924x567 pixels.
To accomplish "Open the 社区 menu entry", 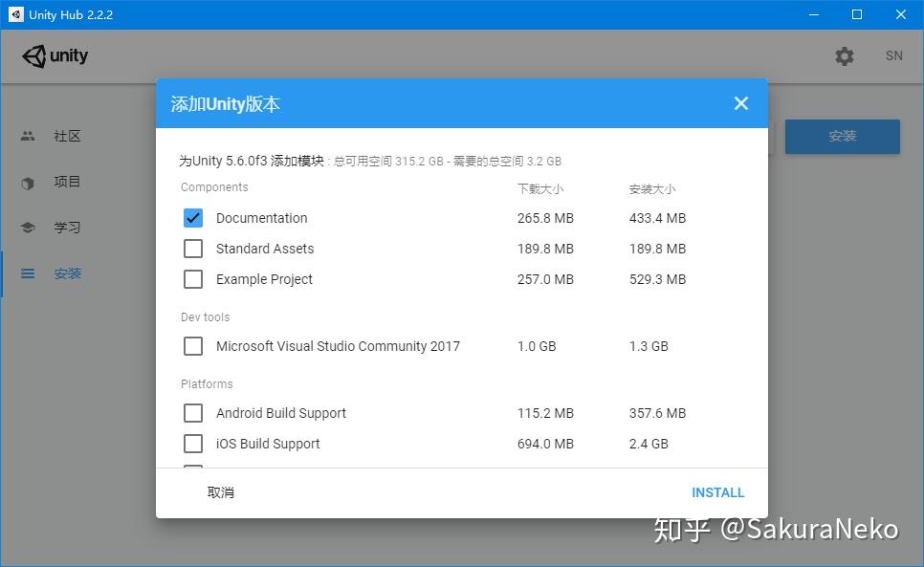I will pyautogui.click(x=67, y=136).
